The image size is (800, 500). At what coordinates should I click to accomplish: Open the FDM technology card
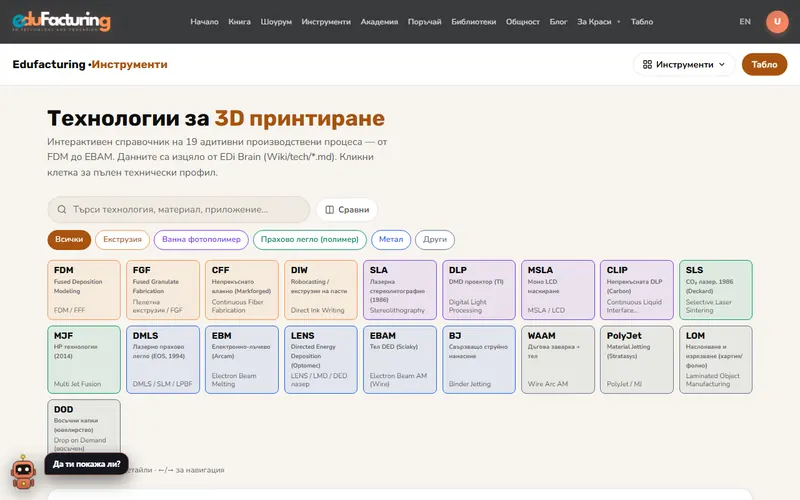click(84, 290)
